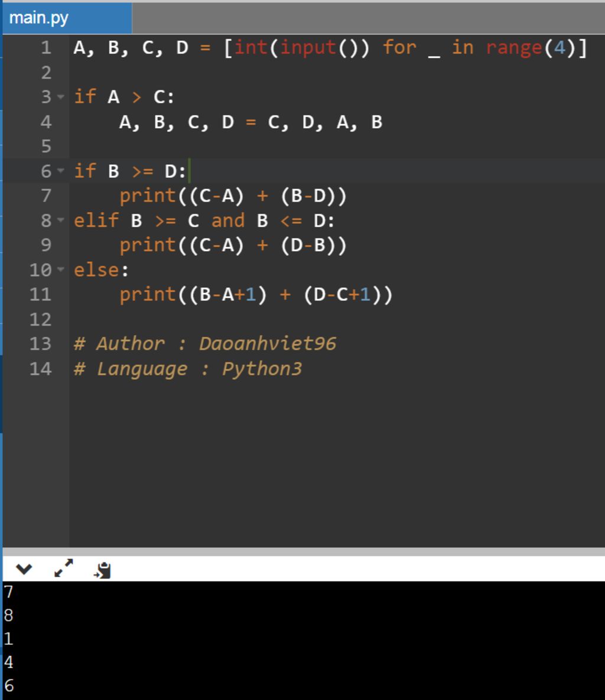Collapse the console with the chevron icon

coord(24,569)
